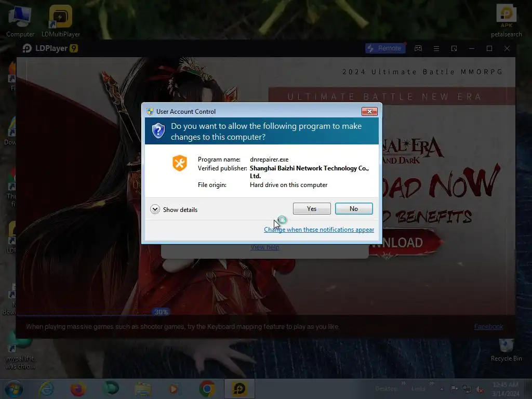Click network tray icon
532x399 pixels.
point(467,389)
